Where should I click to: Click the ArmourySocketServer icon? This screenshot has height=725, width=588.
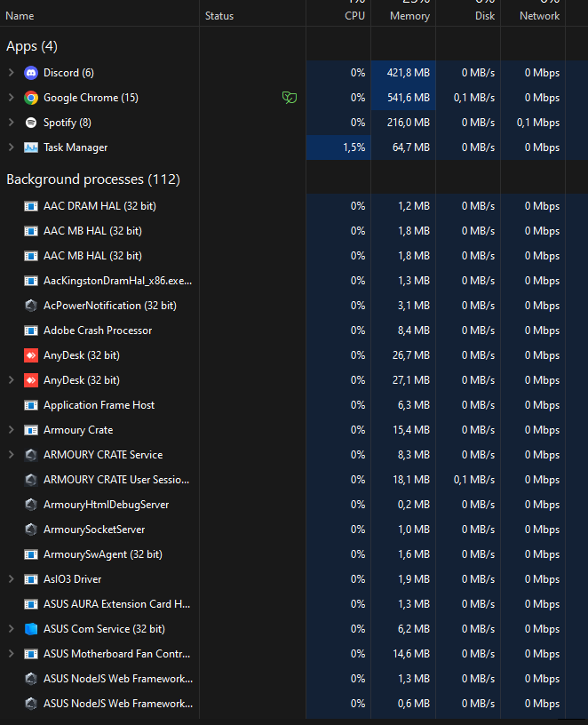point(31,530)
